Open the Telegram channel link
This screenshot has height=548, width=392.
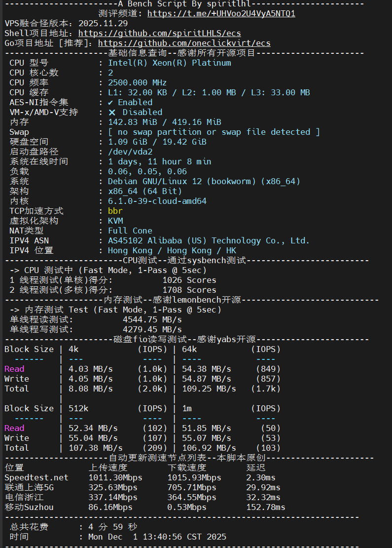(x=221, y=14)
